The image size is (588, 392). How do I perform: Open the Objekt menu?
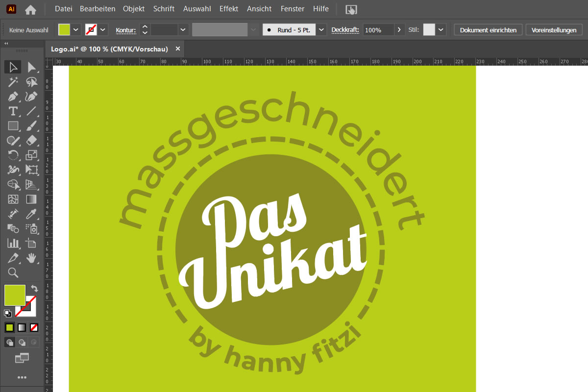pyautogui.click(x=134, y=9)
